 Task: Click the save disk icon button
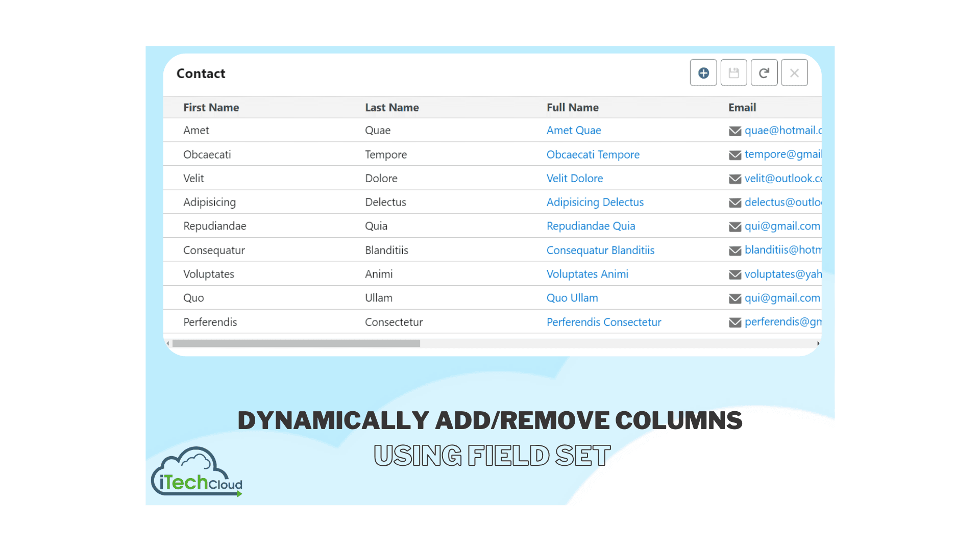[733, 73]
